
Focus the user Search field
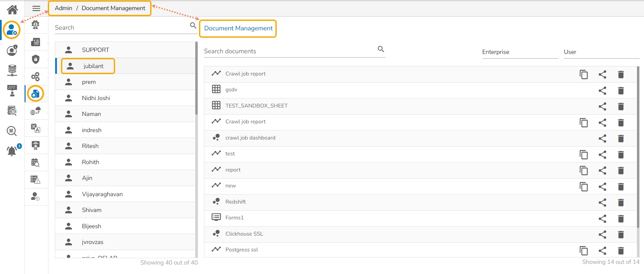point(121,28)
